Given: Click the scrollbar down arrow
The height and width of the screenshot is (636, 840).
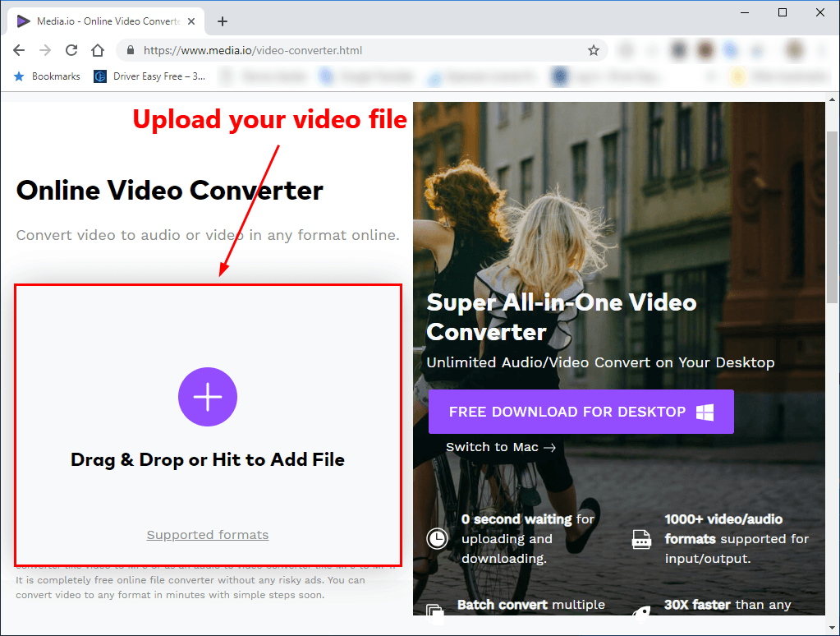Looking at the screenshot, I should 832,626.
